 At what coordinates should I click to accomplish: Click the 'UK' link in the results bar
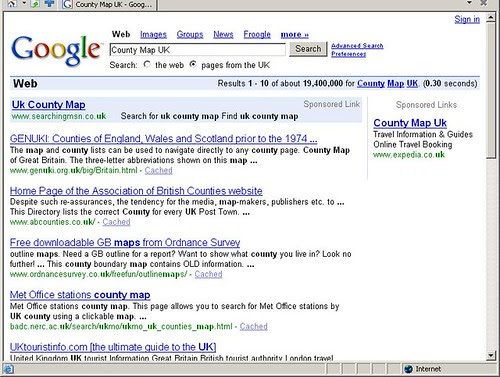click(x=412, y=83)
